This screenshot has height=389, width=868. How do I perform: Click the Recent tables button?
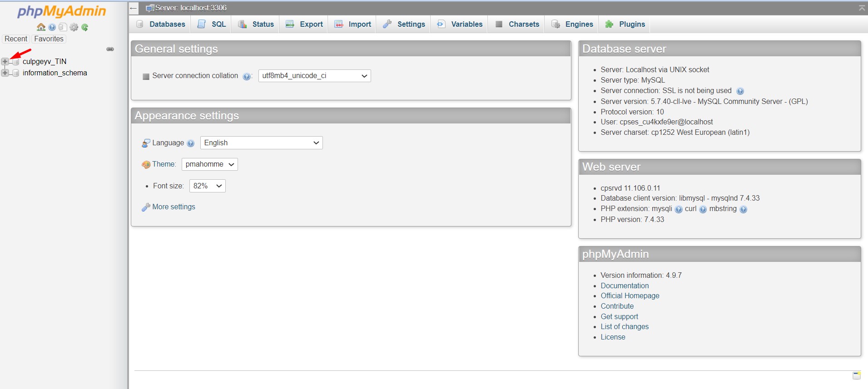point(16,39)
